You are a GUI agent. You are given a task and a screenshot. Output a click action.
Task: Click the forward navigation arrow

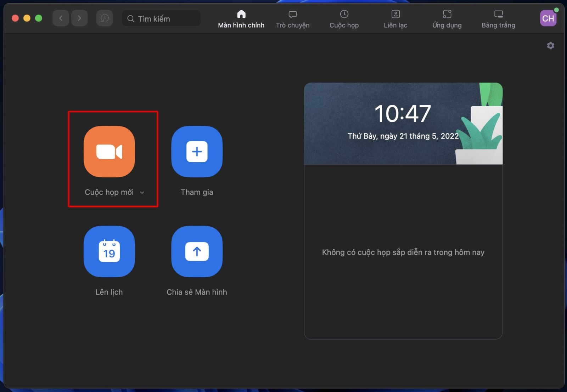tap(79, 18)
